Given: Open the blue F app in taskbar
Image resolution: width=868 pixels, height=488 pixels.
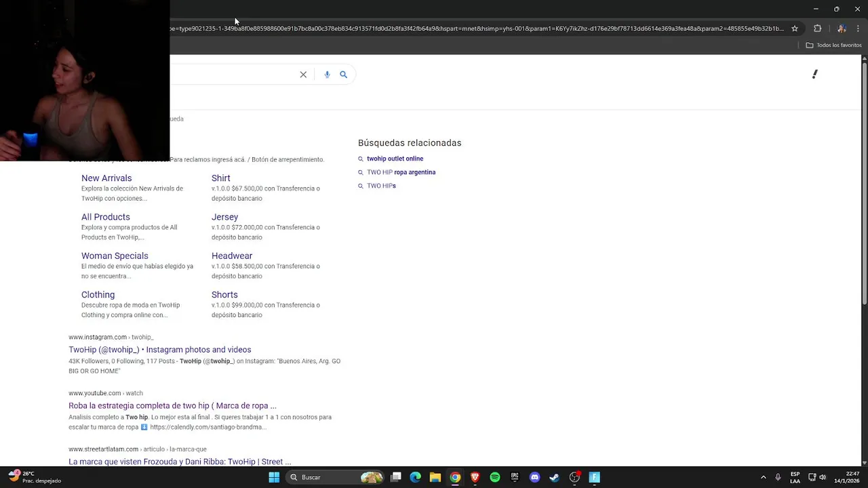Looking at the screenshot, I should click(x=595, y=477).
